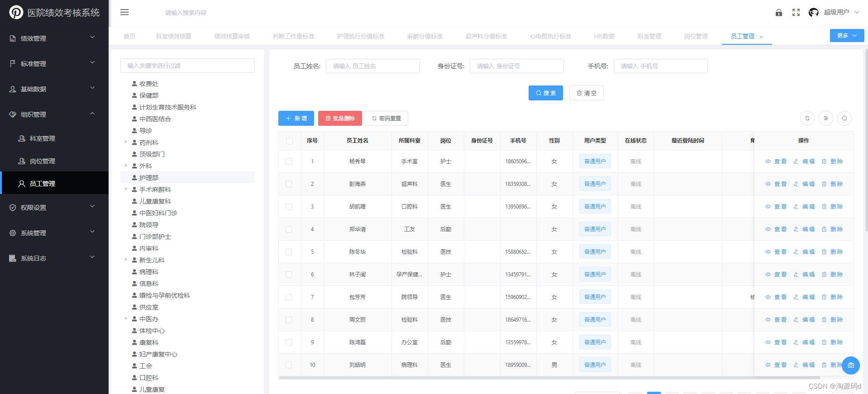Switch to 科室绩效核算 tab
The height and width of the screenshot is (394, 868).
(x=174, y=36)
